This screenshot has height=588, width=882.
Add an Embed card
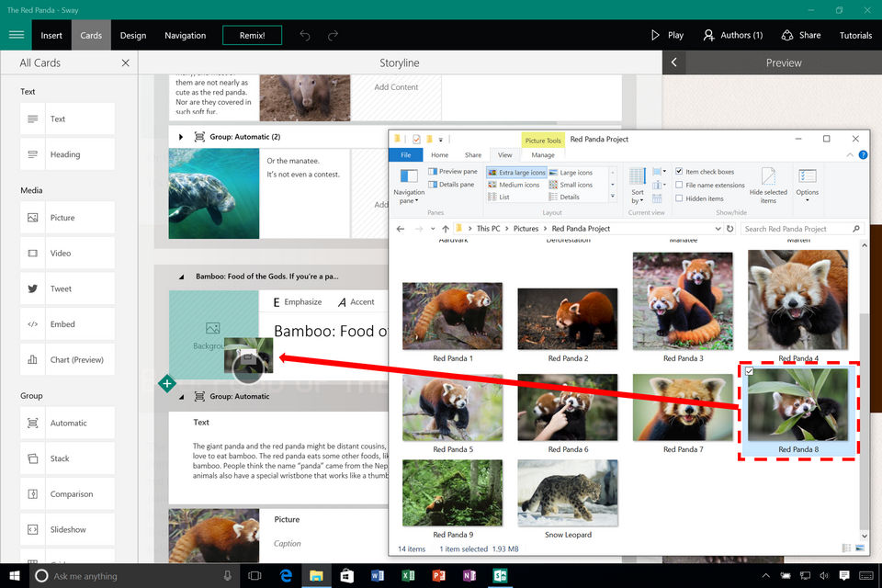point(68,324)
